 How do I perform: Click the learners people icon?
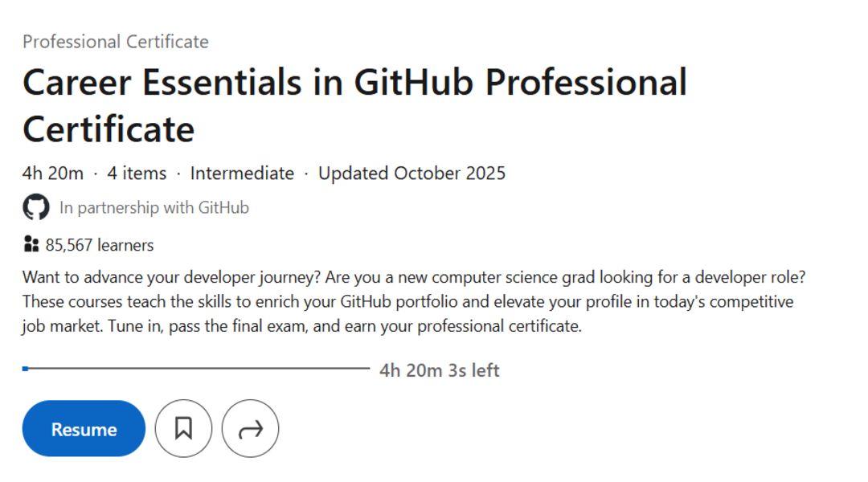(31, 244)
